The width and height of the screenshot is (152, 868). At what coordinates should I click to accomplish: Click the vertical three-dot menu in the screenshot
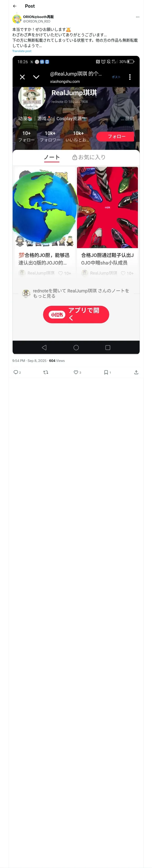point(130,77)
